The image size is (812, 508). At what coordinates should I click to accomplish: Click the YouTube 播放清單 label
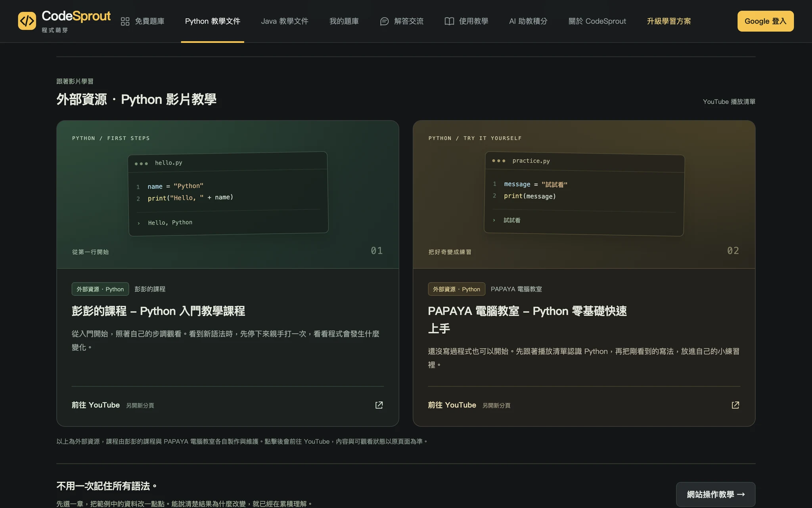pos(729,102)
